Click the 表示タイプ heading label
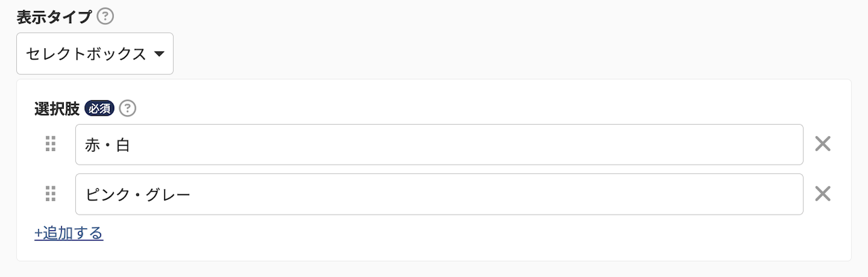 54,17
